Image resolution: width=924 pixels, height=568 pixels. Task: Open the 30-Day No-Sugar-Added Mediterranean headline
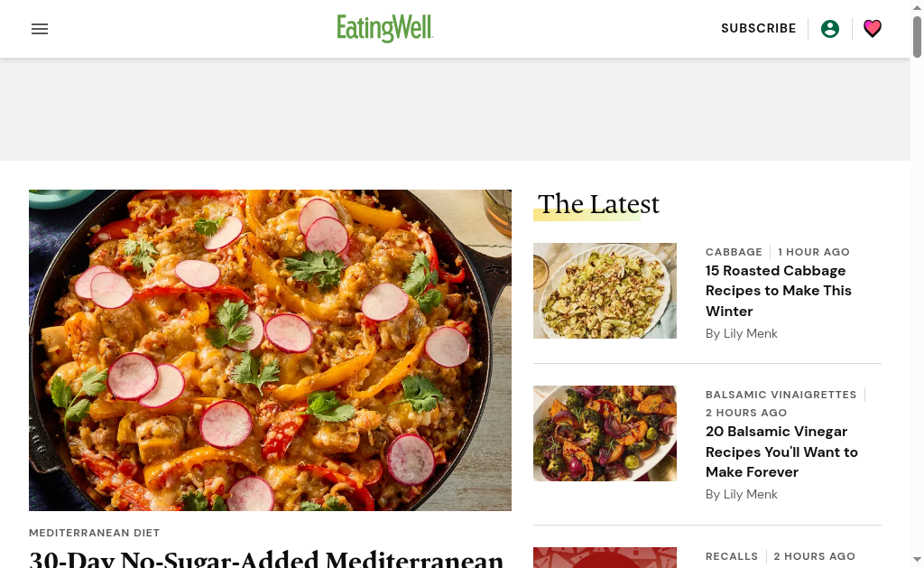(266, 559)
